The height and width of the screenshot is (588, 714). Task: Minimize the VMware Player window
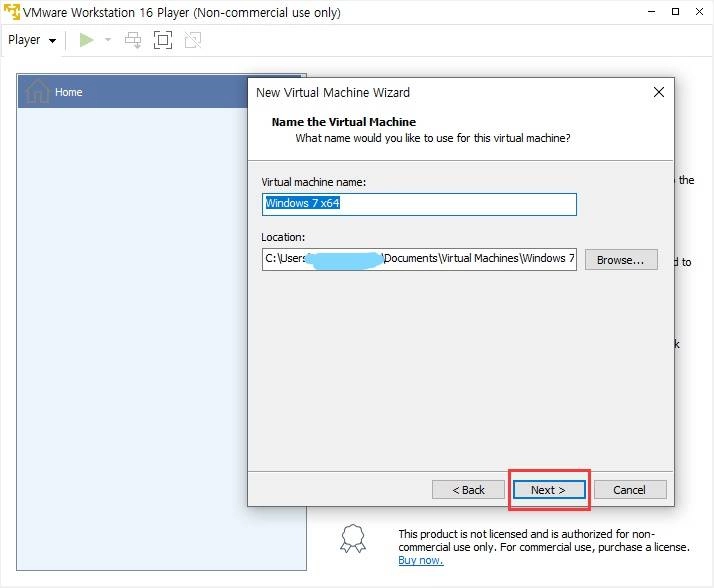click(x=652, y=12)
